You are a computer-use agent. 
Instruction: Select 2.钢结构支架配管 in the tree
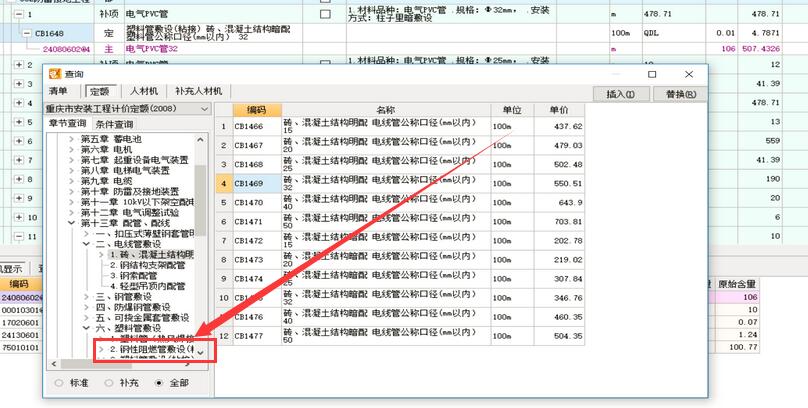point(147,265)
